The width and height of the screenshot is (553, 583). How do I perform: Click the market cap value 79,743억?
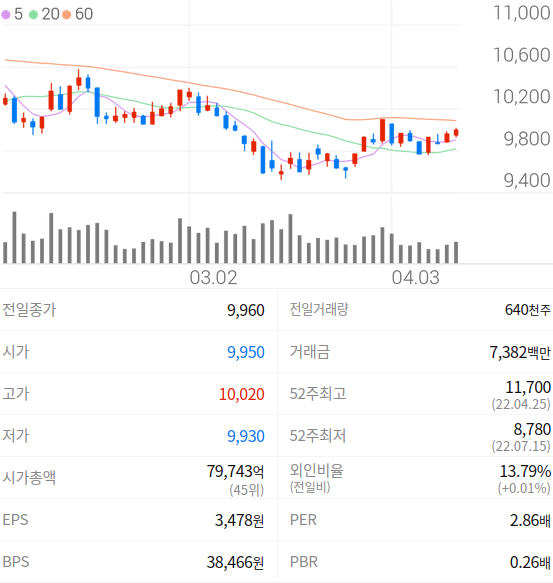[235, 471]
